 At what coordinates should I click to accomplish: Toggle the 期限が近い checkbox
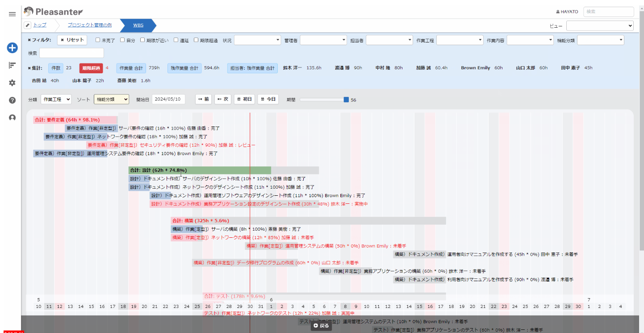[136, 40]
